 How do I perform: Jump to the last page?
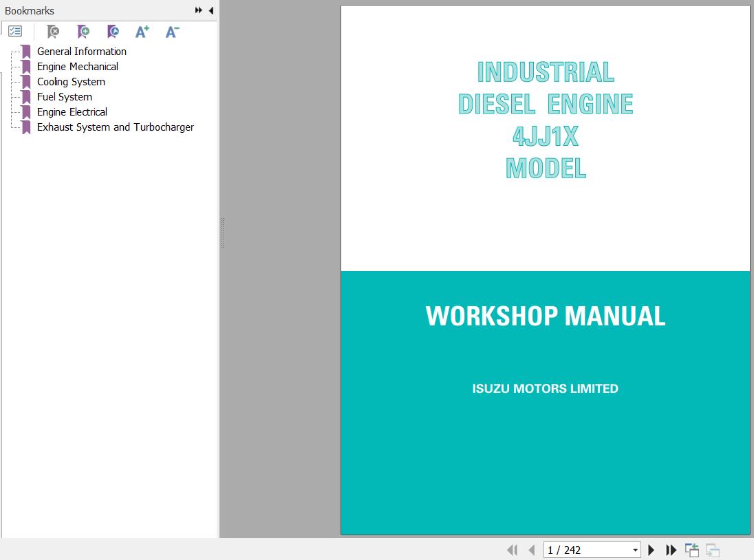tap(671, 550)
